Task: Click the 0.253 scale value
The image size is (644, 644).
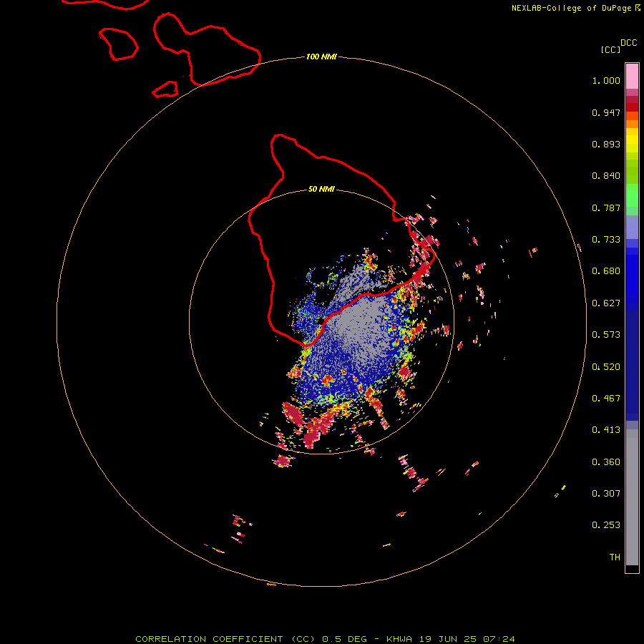Action: tap(606, 525)
